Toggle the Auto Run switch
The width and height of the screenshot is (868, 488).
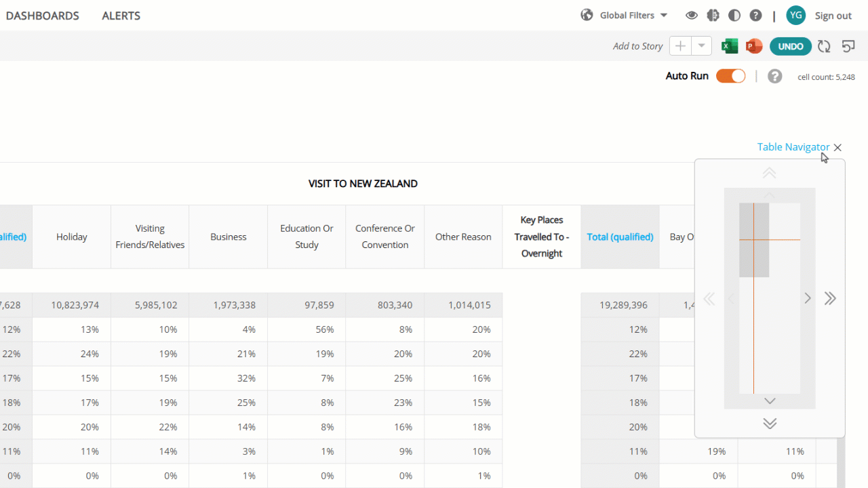[x=731, y=76]
